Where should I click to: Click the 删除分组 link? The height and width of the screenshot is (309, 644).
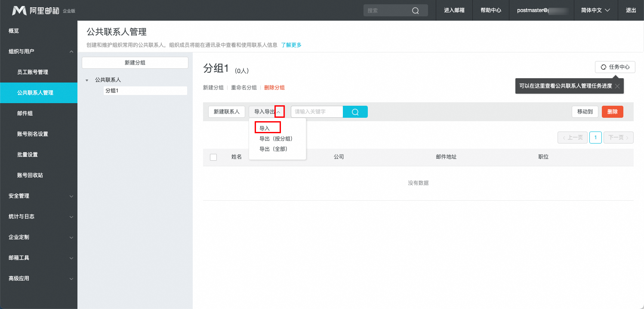coord(274,88)
